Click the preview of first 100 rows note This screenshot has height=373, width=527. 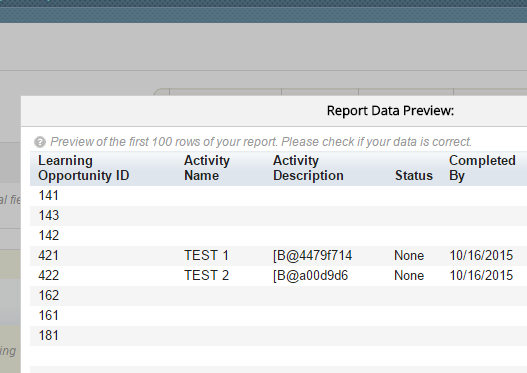tap(261, 142)
